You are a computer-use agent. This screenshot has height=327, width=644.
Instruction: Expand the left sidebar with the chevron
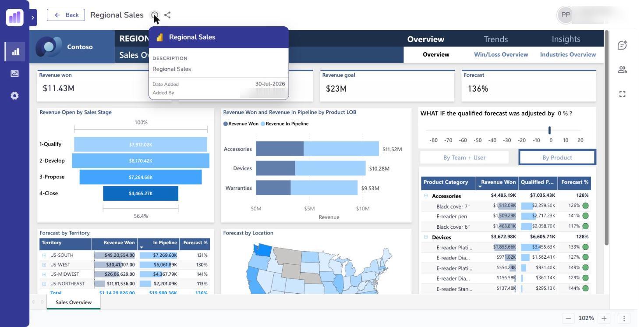point(33,18)
